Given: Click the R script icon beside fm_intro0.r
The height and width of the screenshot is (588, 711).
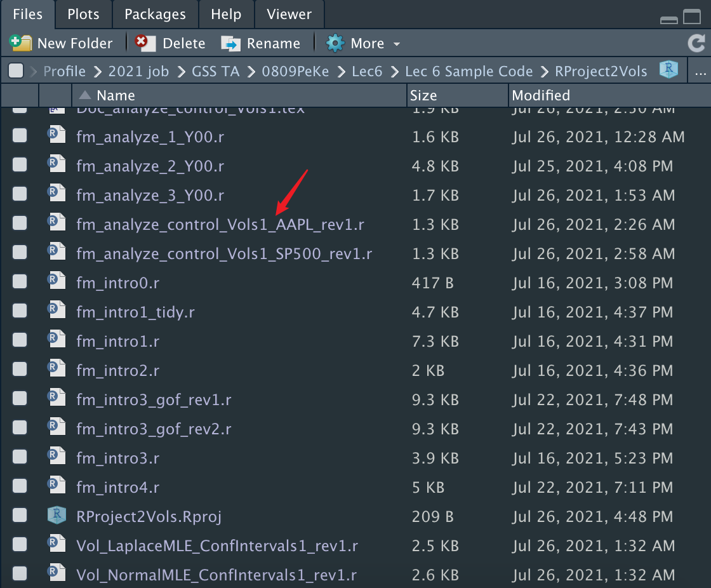Looking at the screenshot, I should (56, 282).
